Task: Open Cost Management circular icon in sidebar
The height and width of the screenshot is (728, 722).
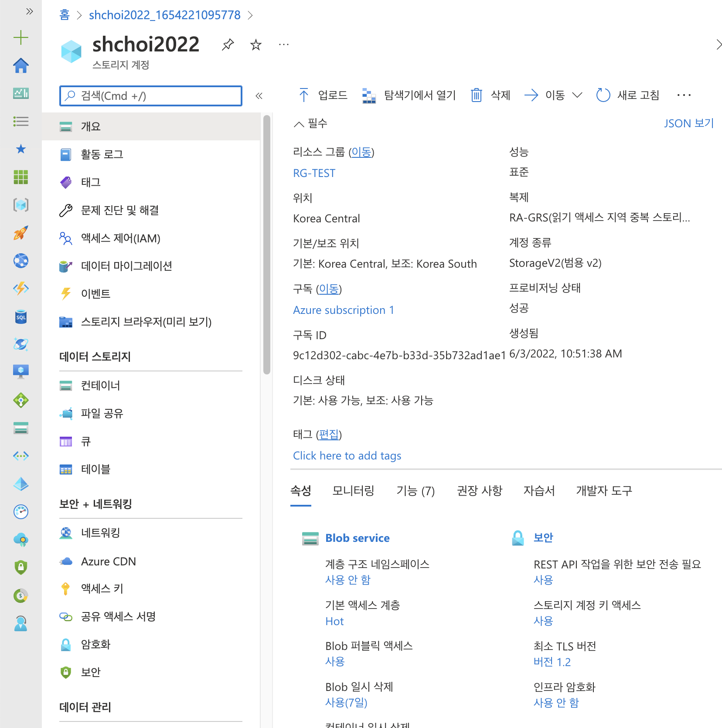Action: (21, 595)
